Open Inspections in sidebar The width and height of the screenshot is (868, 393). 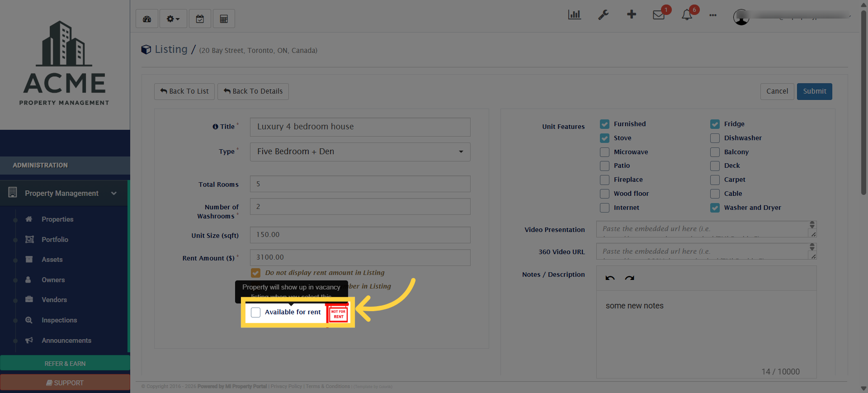[x=59, y=320]
